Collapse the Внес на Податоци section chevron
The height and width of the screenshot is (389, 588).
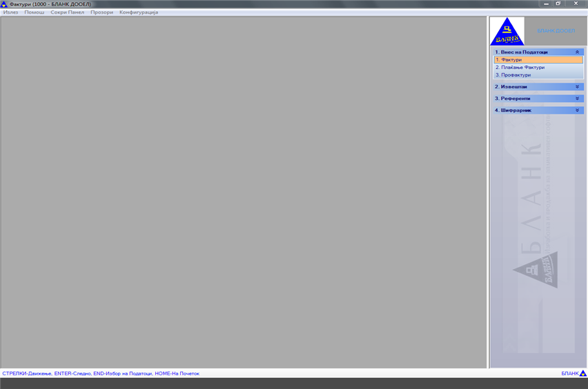click(x=578, y=52)
